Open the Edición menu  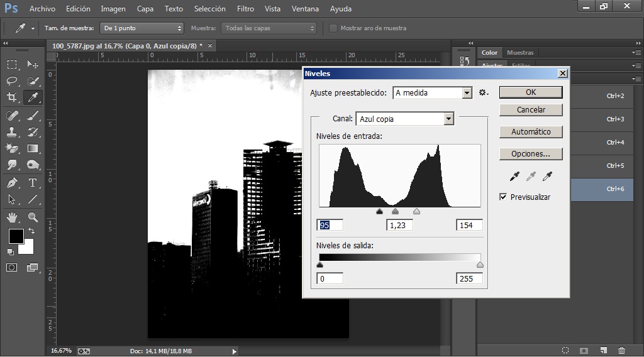(78, 9)
